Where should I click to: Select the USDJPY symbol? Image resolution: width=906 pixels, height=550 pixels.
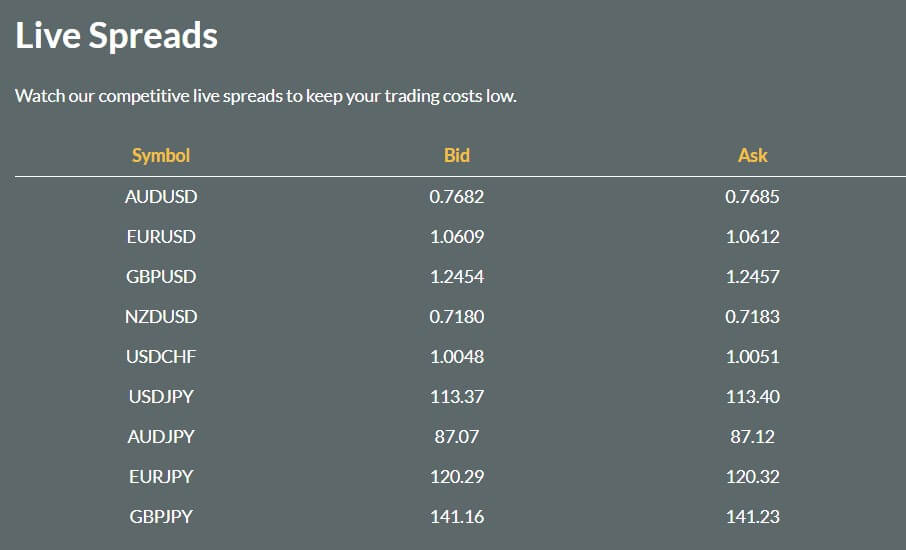pos(161,396)
